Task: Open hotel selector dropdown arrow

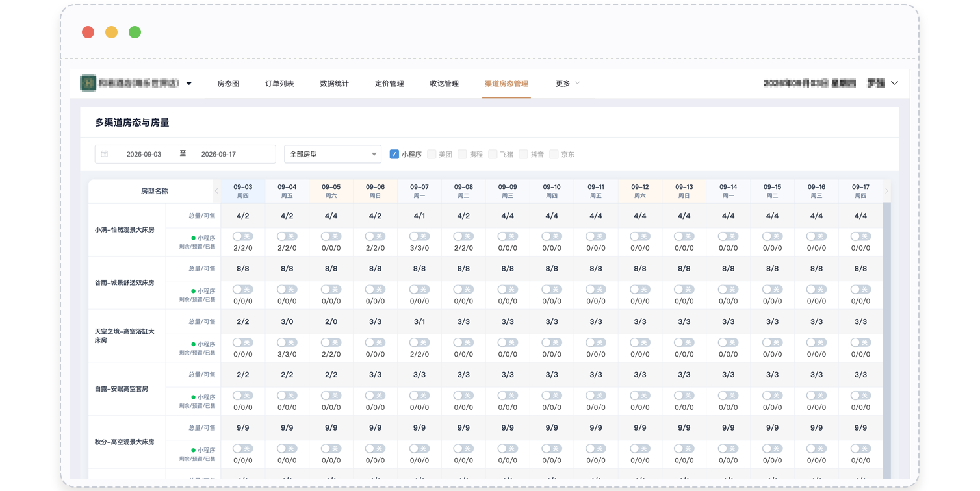Action: [189, 84]
